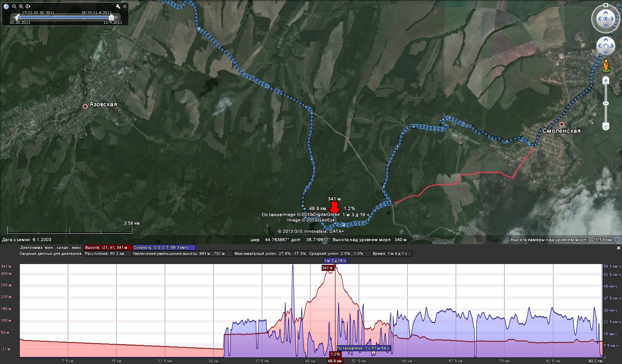Image resolution: width=622 pixels, height=364 pixels.
Task: Click the Смоленская placemark on the map
Action: [561, 124]
